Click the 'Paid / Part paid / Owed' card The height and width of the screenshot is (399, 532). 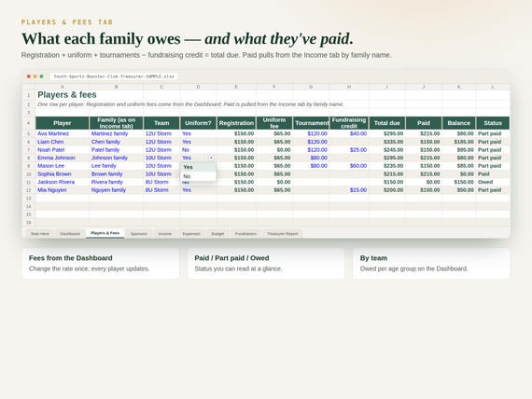pos(266,264)
